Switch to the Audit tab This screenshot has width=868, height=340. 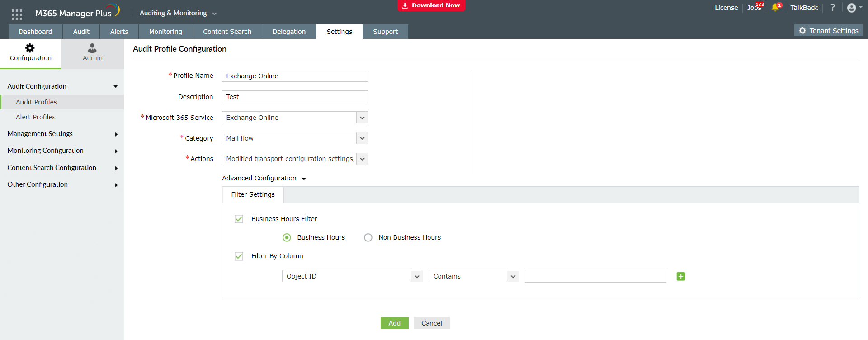pos(81,32)
